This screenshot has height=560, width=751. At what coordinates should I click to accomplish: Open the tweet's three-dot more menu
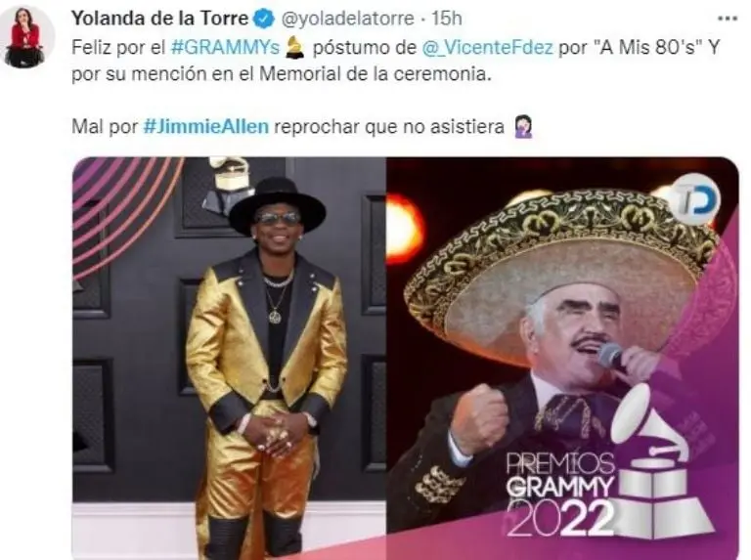point(728,19)
